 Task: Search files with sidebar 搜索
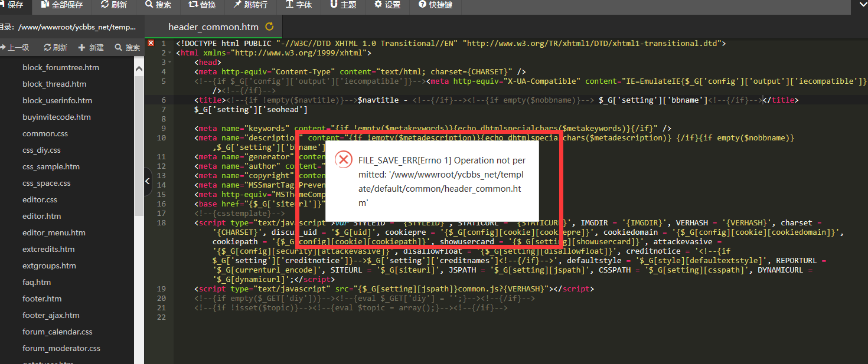[128, 47]
